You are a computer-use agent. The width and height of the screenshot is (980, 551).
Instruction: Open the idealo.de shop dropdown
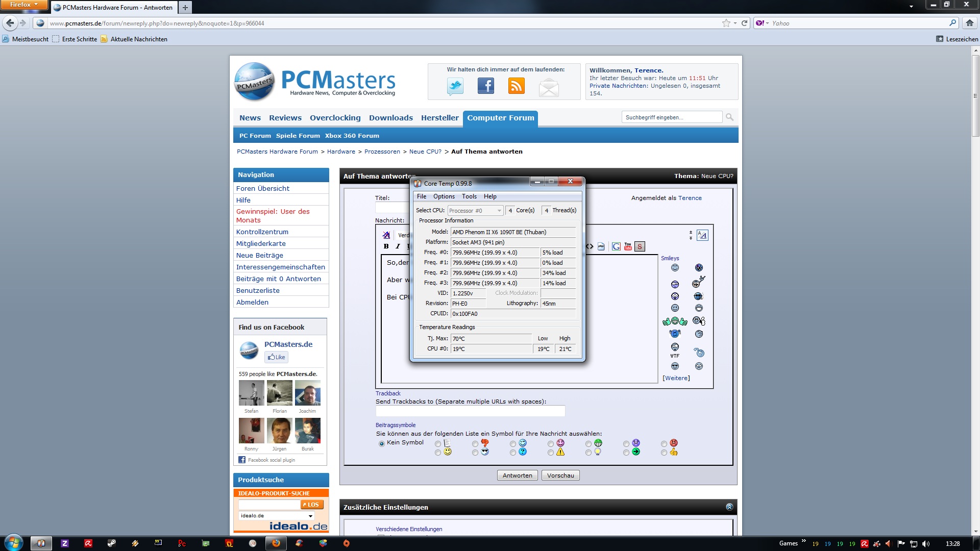pyautogui.click(x=276, y=516)
